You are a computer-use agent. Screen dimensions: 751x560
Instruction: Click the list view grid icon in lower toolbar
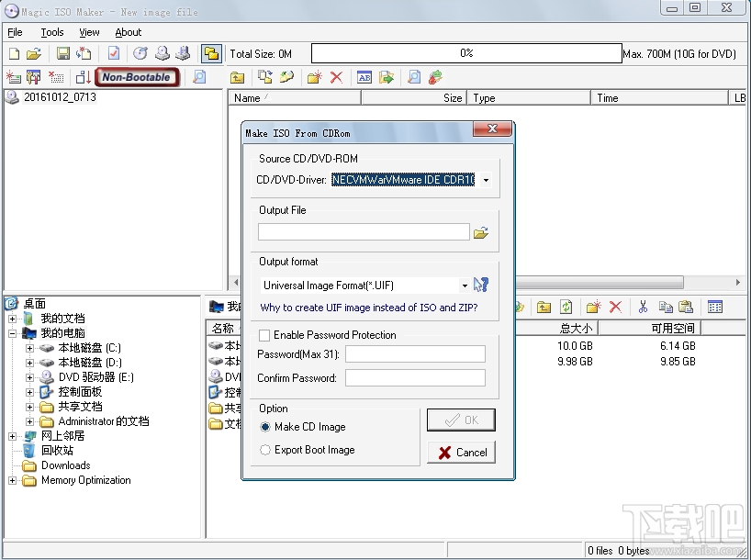pyautogui.click(x=715, y=307)
